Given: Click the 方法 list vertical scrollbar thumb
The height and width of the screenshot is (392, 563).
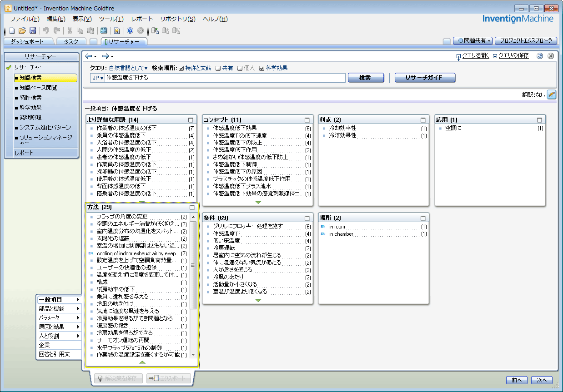Looking at the screenshot, I should click(193, 265).
